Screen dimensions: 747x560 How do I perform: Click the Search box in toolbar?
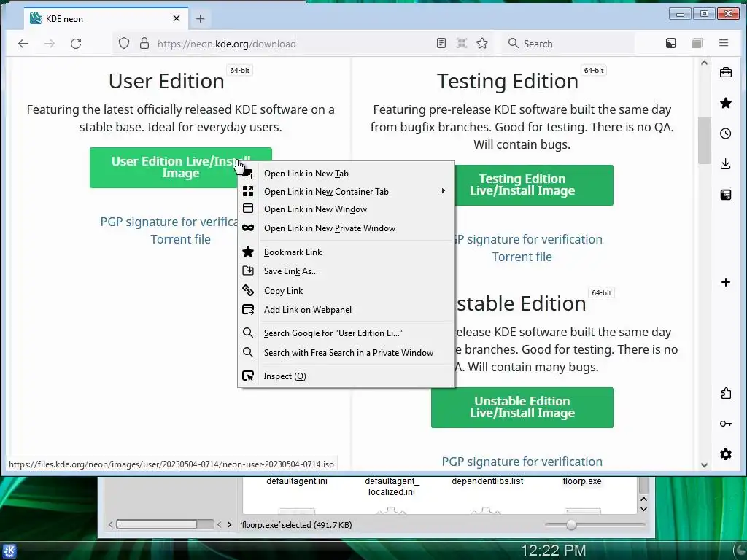(569, 44)
